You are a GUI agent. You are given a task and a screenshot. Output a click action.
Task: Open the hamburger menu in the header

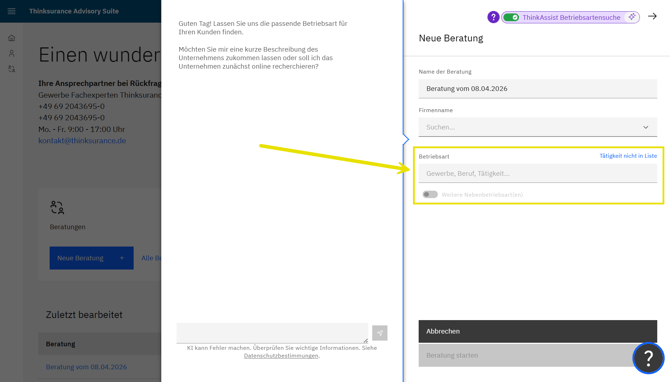[x=12, y=11]
